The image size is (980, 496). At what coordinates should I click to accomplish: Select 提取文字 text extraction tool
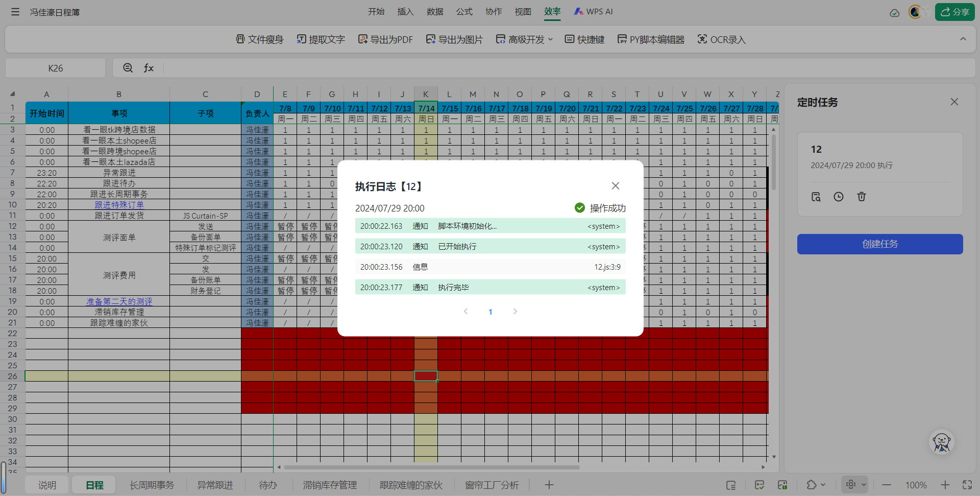(321, 39)
